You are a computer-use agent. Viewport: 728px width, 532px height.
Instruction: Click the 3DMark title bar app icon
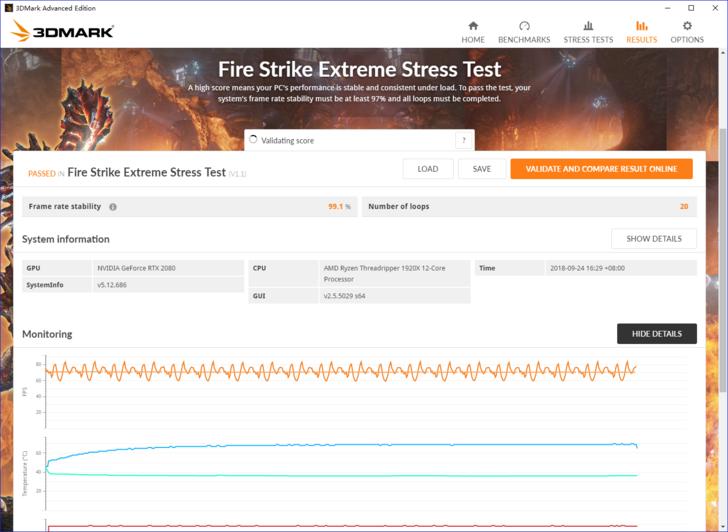click(8, 8)
